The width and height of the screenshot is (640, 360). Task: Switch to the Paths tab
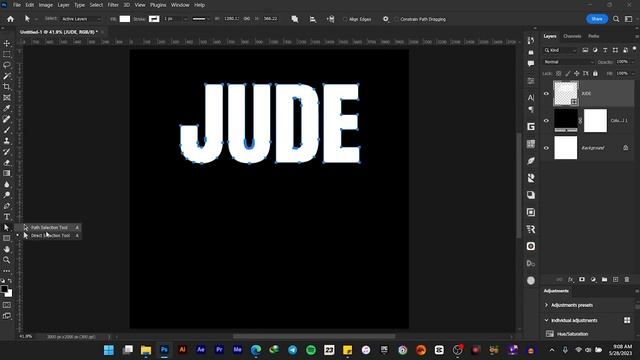(593, 36)
